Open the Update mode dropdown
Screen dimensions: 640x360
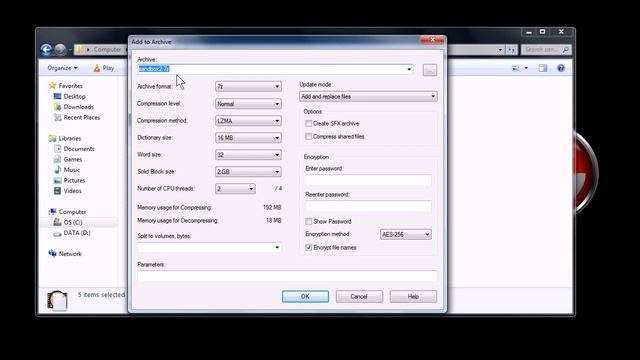tap(368, 97)
